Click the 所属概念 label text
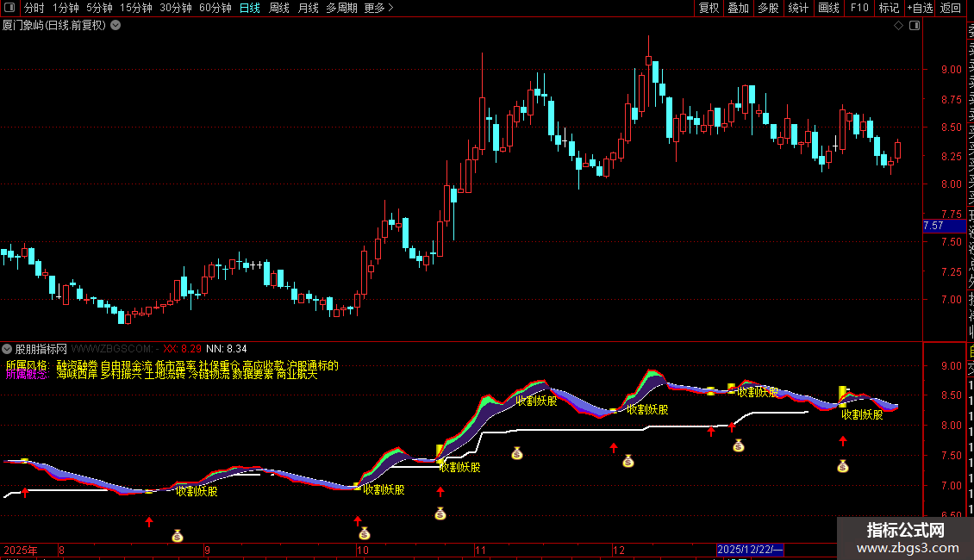The width and height of the screenshot is (974, 560). coord(27,375)
